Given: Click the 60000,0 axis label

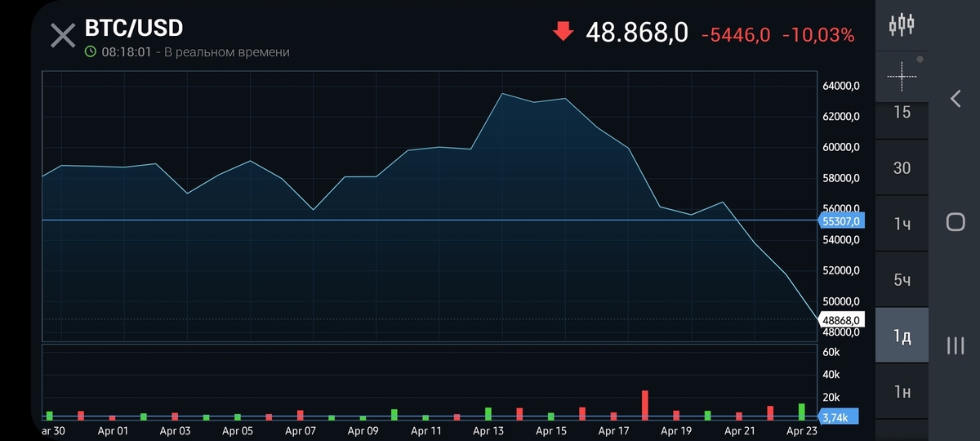Looking at the screenshot, I should pos(840,147).
